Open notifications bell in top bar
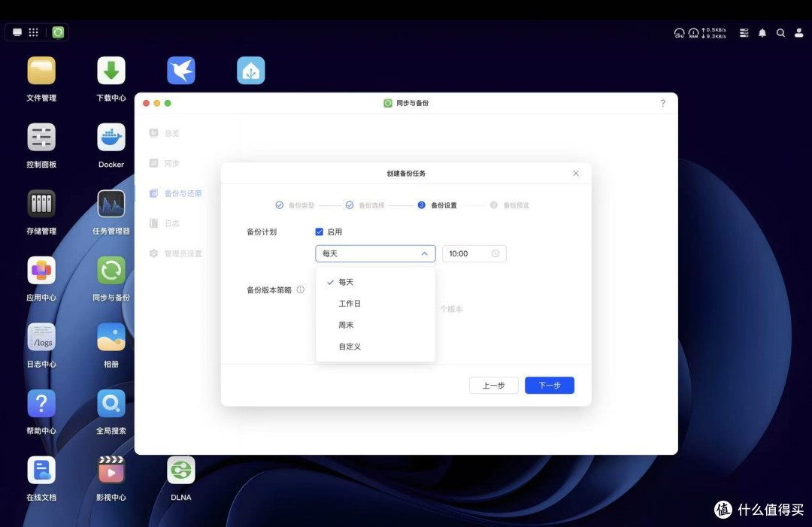 pyautogui.click(x=762, y=33)
